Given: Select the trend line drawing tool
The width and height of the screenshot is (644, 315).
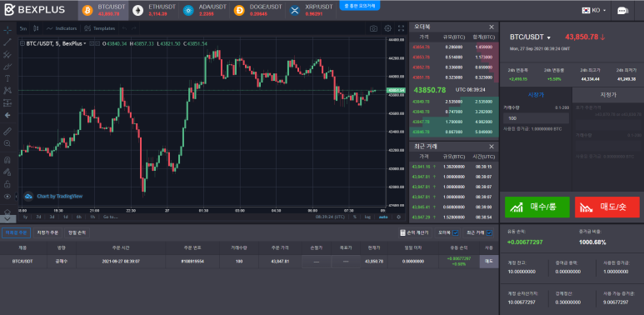Looking at the screenshot, I should click(x=7, y=42).
